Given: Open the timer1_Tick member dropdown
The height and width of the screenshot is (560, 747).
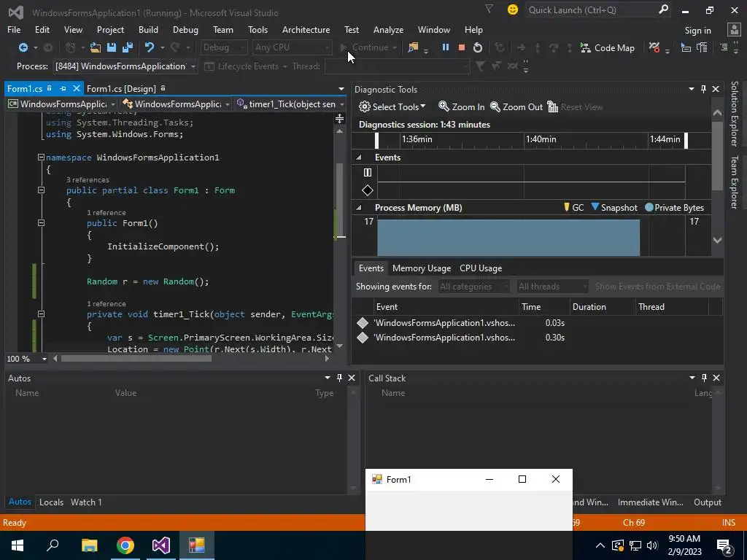Looking at the screenshot, I should [290, 104].
